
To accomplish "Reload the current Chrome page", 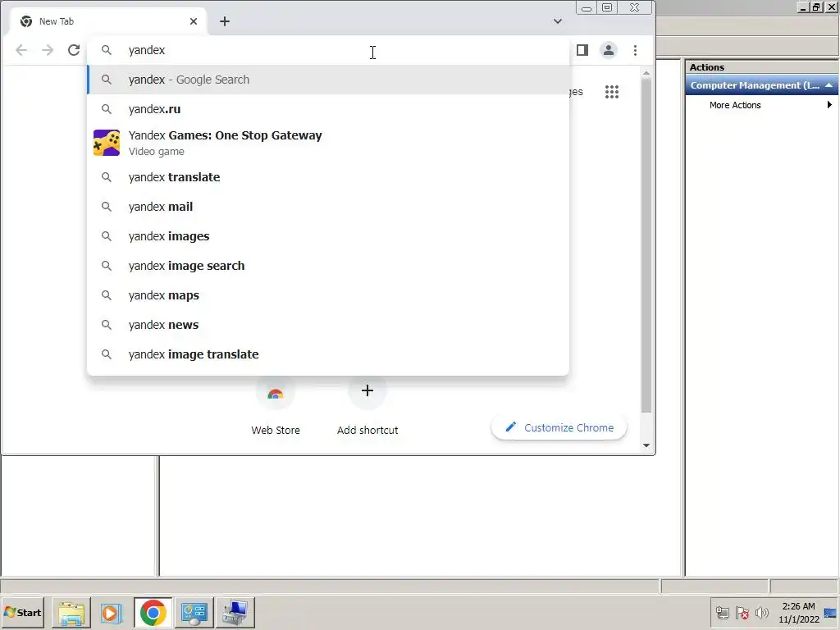I will 74,50.
